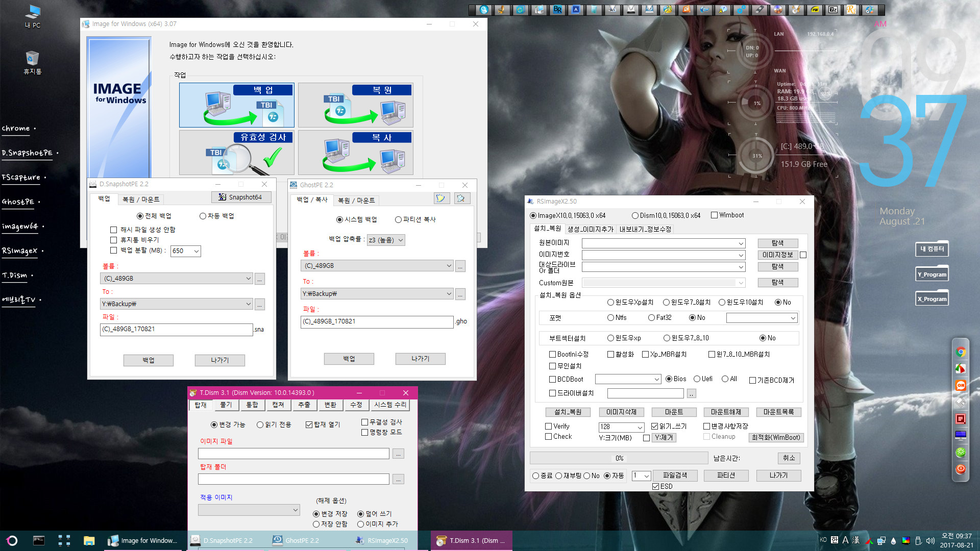This screenshot has width=980, height=551.
Task: Click the yellow folder icon in GhostPE toolbar
Action: coord(440,198)
